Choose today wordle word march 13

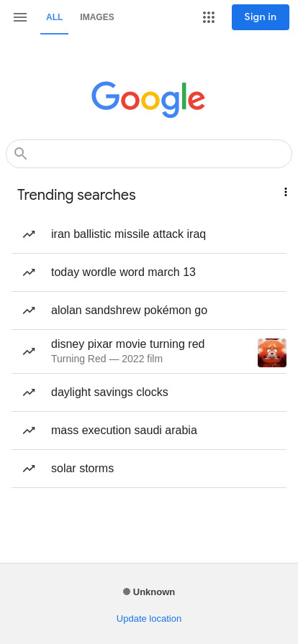[149, 272]
